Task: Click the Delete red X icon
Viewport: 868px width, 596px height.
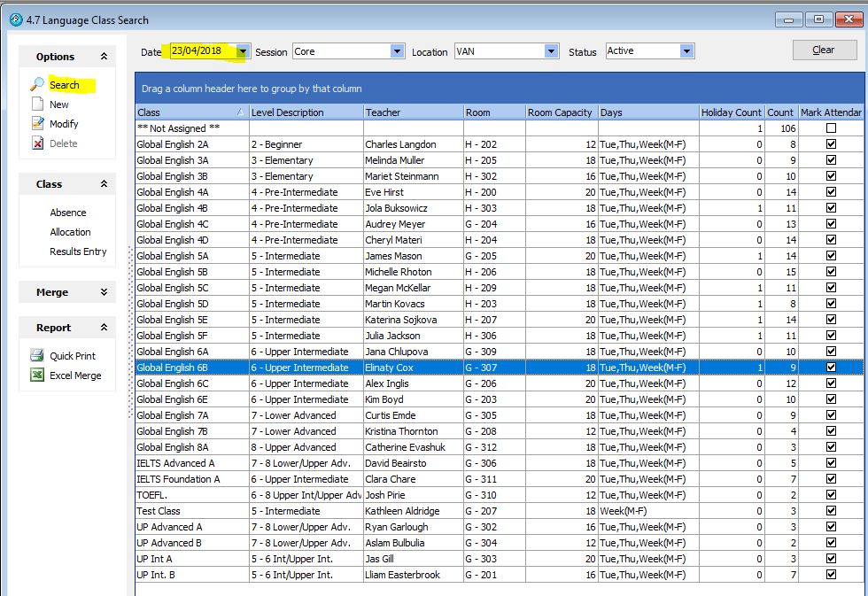Action: 37,143
